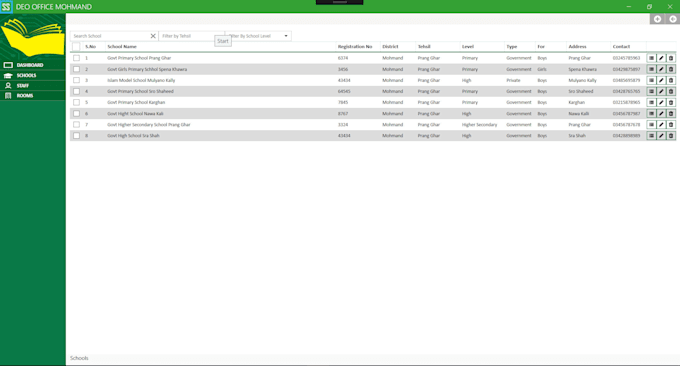680x366 pixels.
Task: Tick the select-all checkbox in table header
Action: pyautogui.click(x=76, y=47)
